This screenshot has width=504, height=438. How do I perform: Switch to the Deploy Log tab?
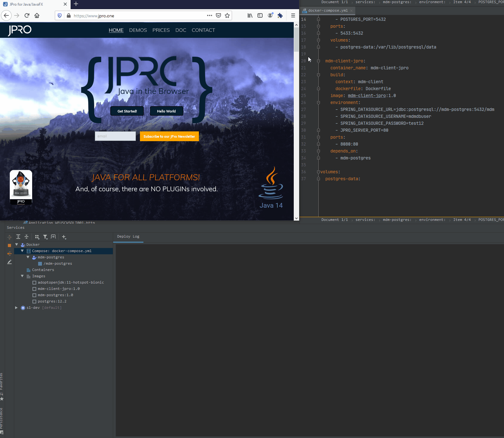tap(128, 237)
